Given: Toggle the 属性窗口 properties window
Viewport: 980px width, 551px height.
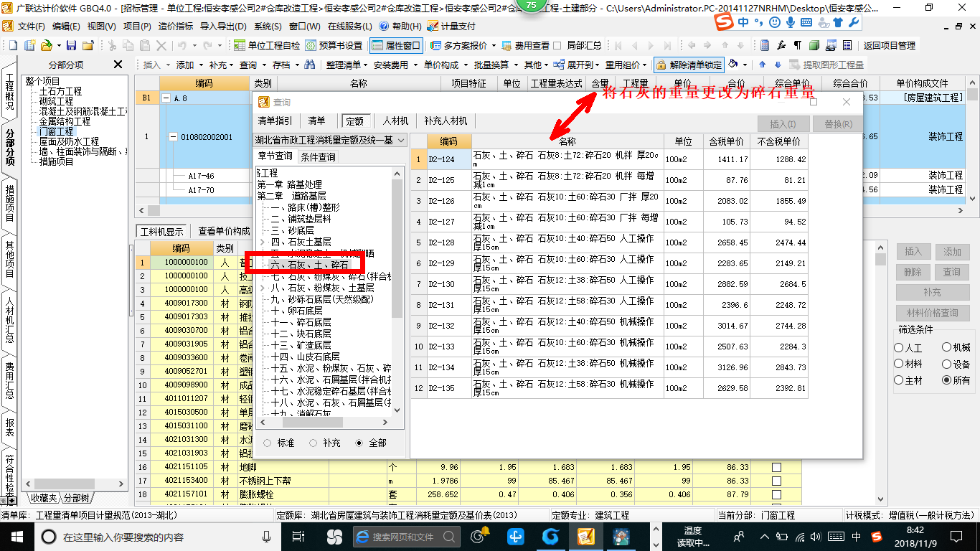Looking at the screenshot, I should pos(396,45).
